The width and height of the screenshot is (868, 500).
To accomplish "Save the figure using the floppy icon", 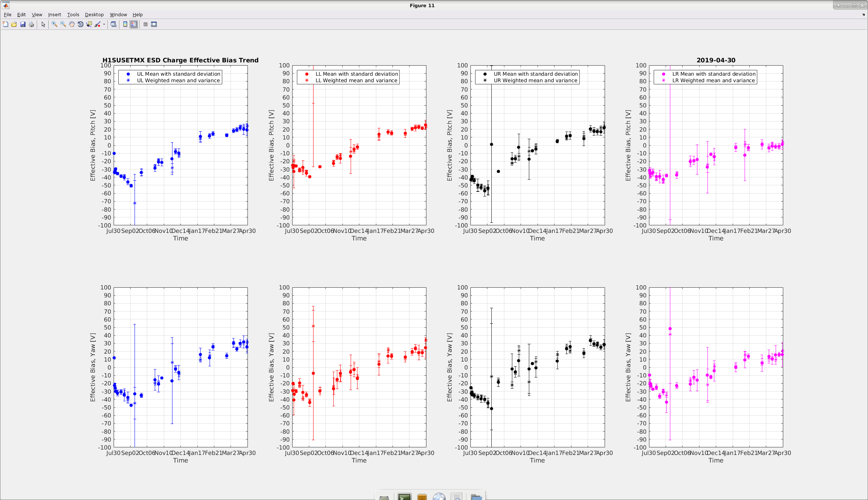I will (23, 24).
